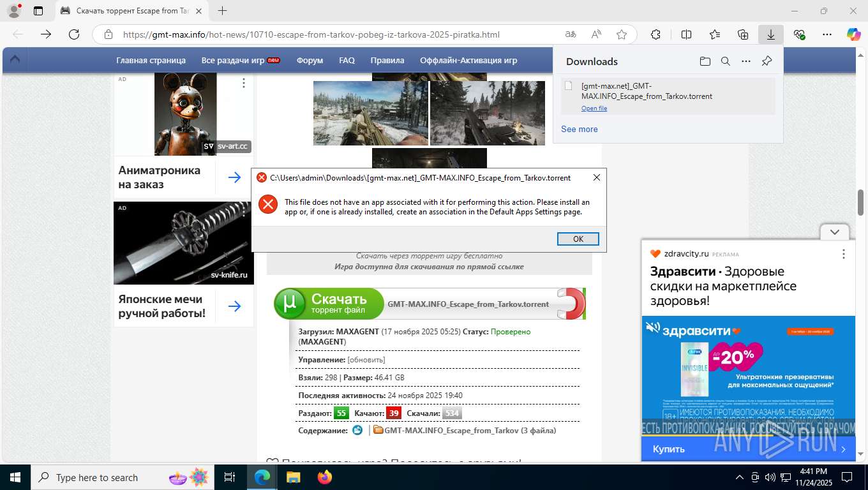This screenshot has height=490, width=868.
Task: Click the page vertical scrollbar thumb
Action: (860, 203)
